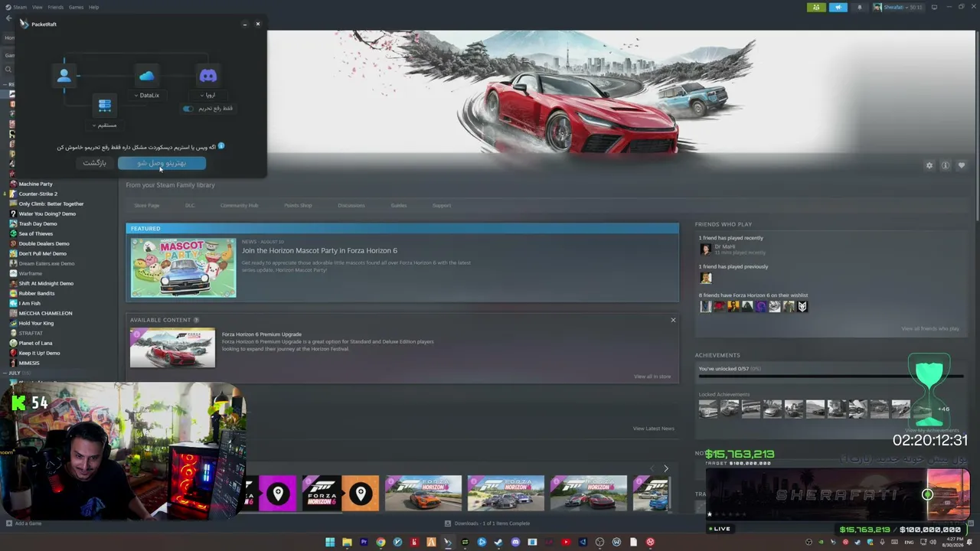Viewport: 980px width, 551px height.
Task: Open the View menu
Action: click(37, 7)
